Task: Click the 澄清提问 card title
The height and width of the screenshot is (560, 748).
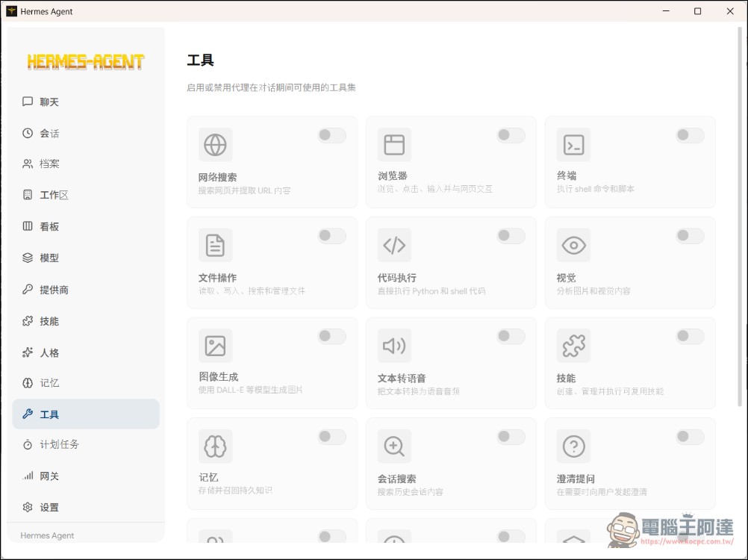Action: (576, 479)
